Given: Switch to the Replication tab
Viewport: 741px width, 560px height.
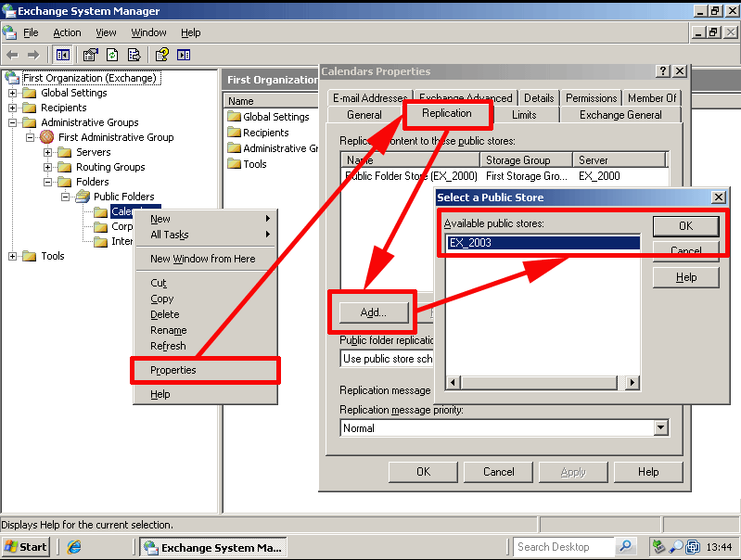Looking at the screenshot, I should pyautogui.click(x=447, y=113).
